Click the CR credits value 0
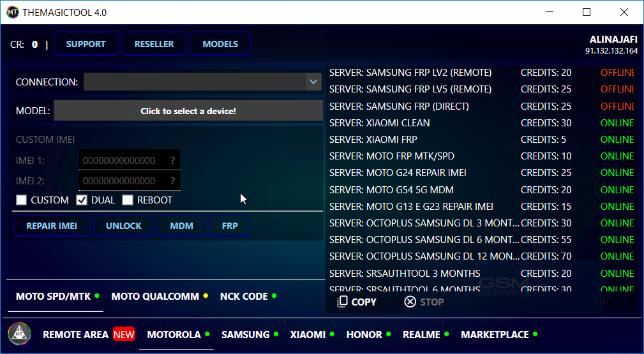This screenshot has width=644, height=354. pyautogui.click(x=35, y=45)
